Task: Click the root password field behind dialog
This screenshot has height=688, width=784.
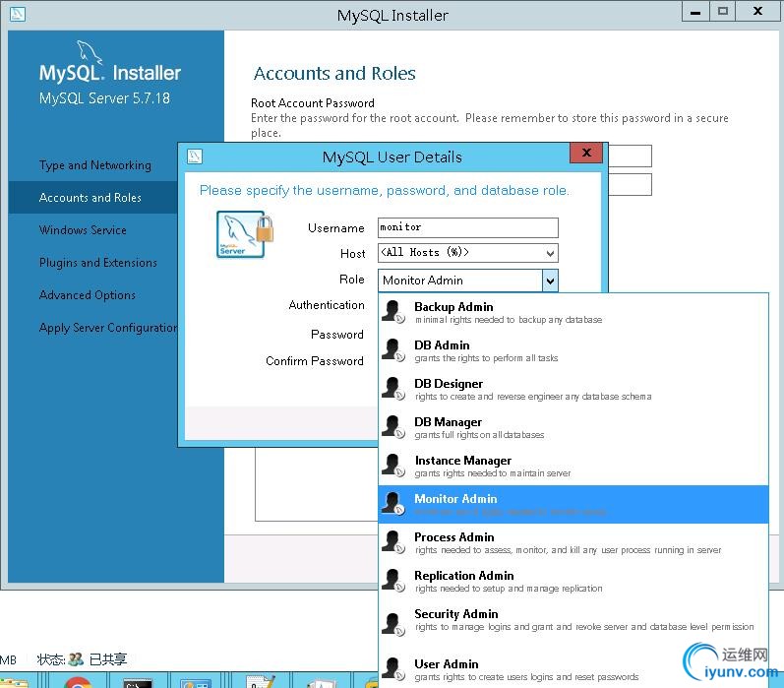Action: click(630, 156)
